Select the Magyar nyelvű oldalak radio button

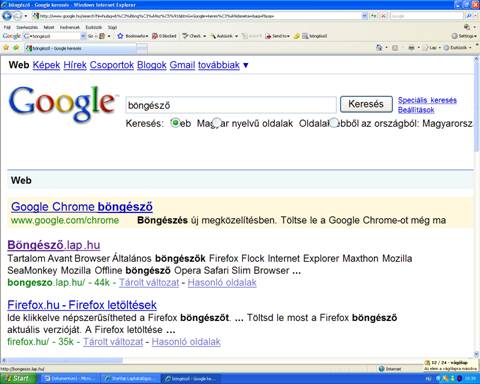coord(217,123)
